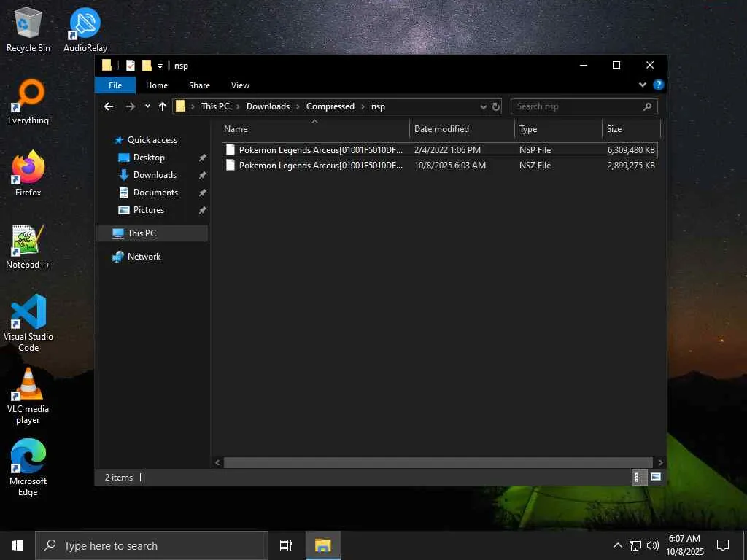Screen dimensions: 747x560
Task: Show hidden system tray icons
Action: pos(617,545)
